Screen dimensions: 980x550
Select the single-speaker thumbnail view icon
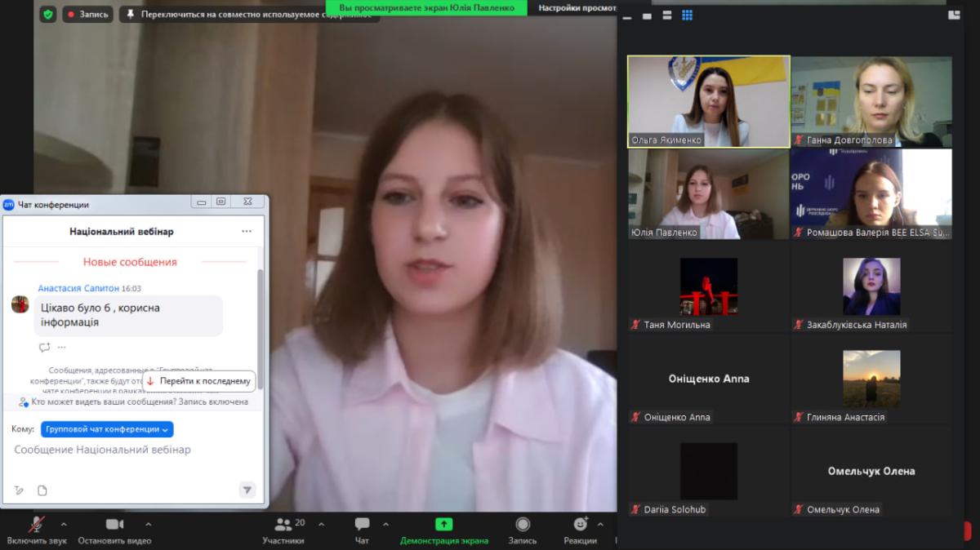click(647, 16)
